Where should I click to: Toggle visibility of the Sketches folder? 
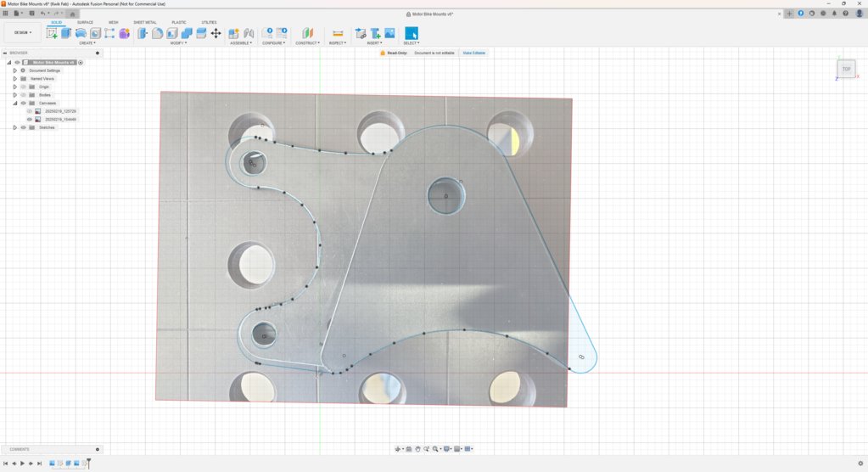(23, 127)
